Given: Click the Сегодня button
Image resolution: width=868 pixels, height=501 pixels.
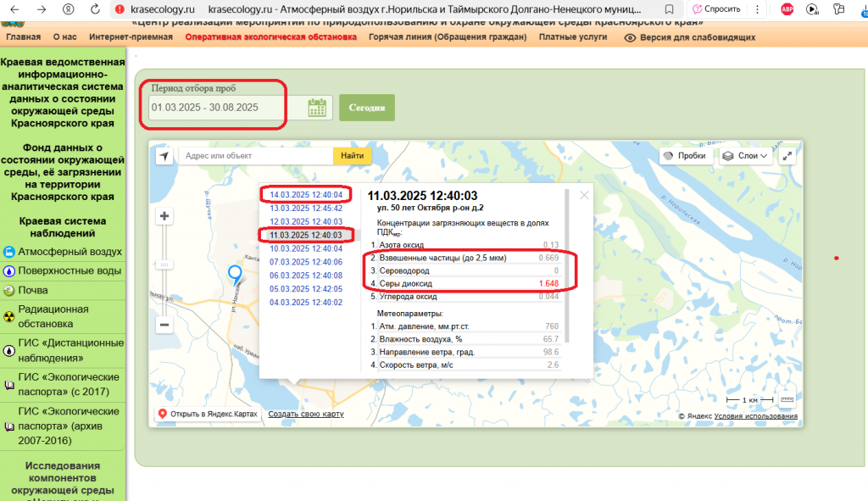Looking at the screenshot, I should pos(367,108).
